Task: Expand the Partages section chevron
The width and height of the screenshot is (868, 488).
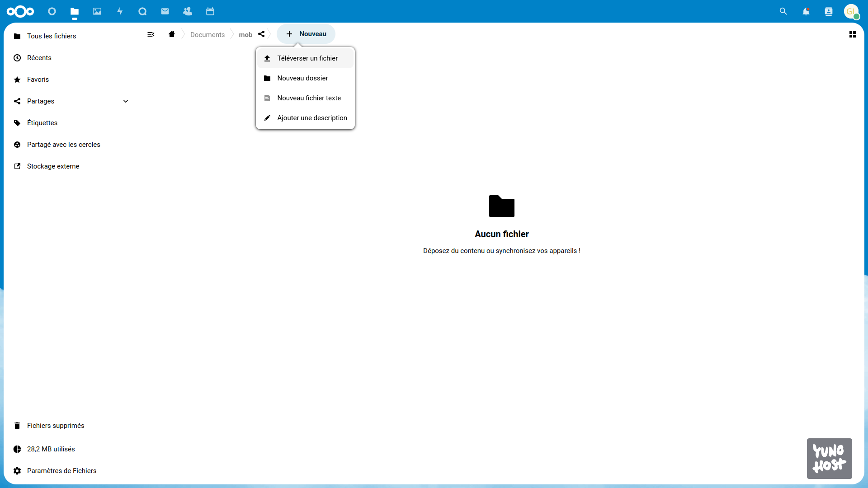Action: pos(126,101)
